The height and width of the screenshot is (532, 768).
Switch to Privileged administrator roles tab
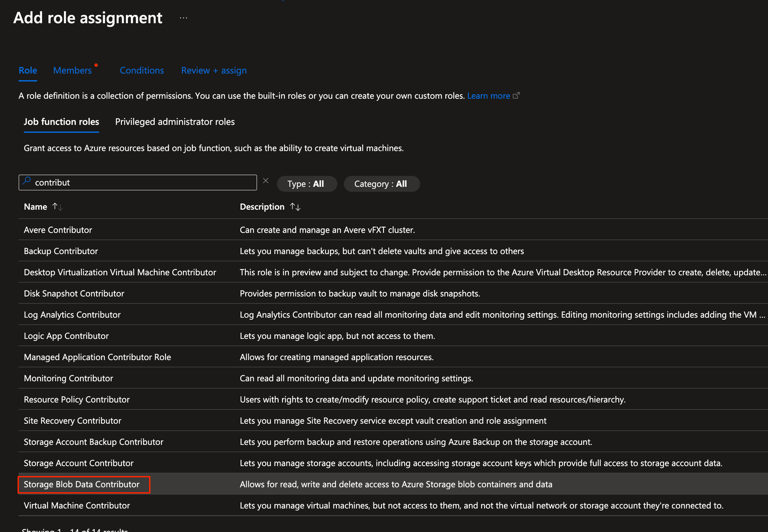[x=175, y=122]
